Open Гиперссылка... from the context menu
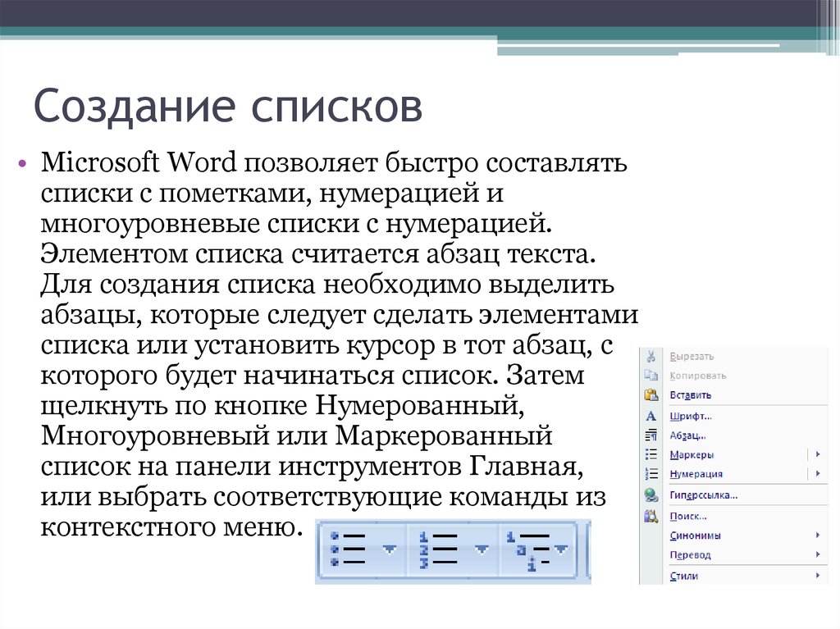 703,495
